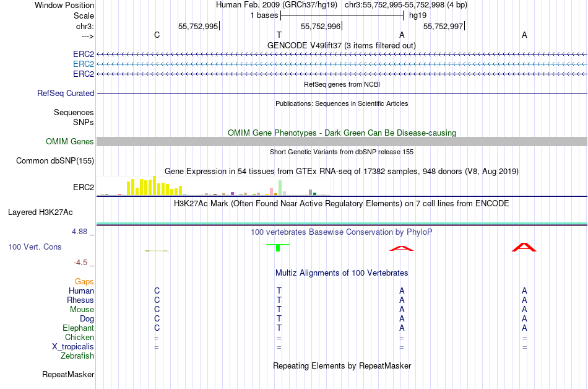Click the 'OMIM Gene Phenotypes' green track title
Screen dimensions: 588x389
[342, 133]
